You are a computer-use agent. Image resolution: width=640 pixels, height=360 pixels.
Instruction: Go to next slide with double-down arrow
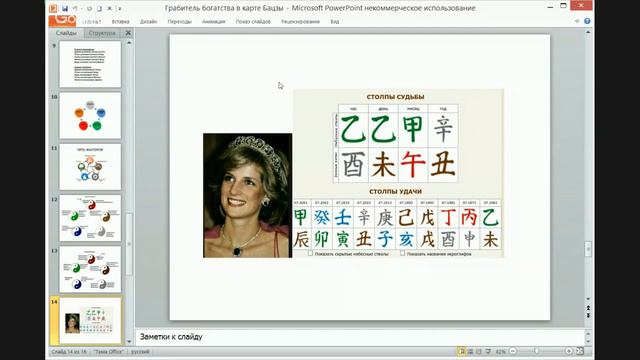(588, 316)
